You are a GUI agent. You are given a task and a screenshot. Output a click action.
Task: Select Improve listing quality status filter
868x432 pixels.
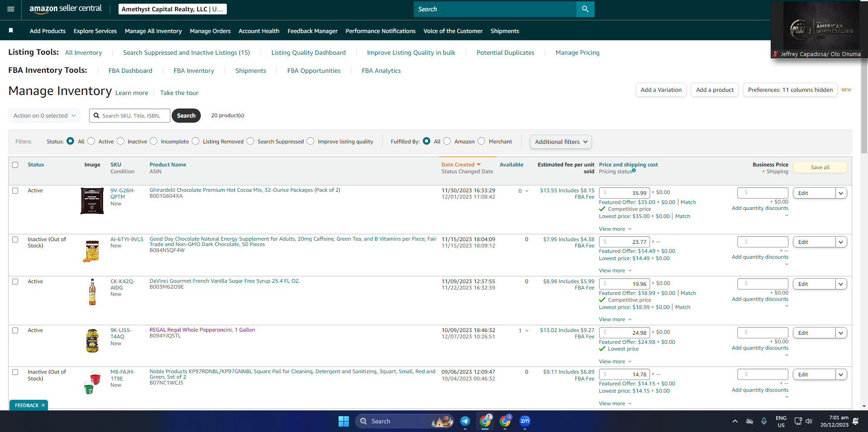click(311, 141)
